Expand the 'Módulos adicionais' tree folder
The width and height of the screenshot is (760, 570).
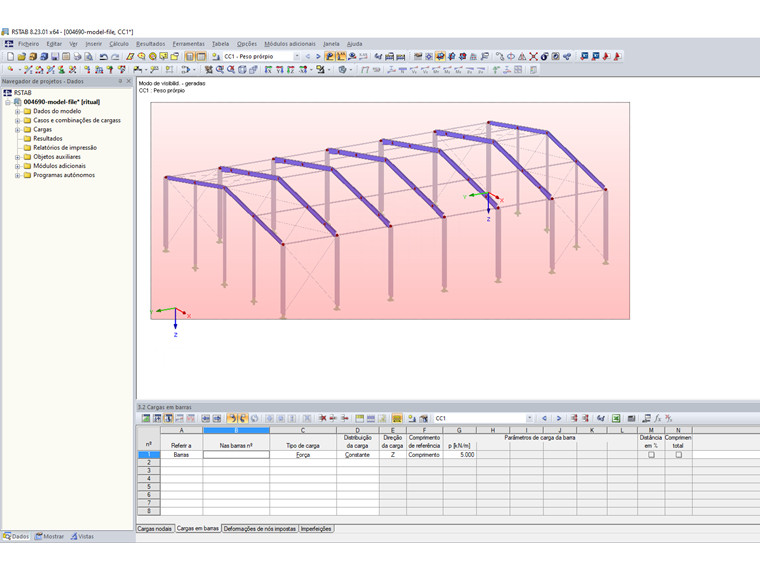pos(17,166)
